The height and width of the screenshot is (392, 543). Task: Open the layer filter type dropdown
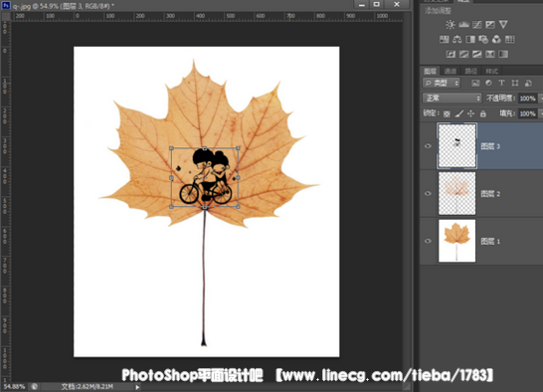click(x=442, y=84)
